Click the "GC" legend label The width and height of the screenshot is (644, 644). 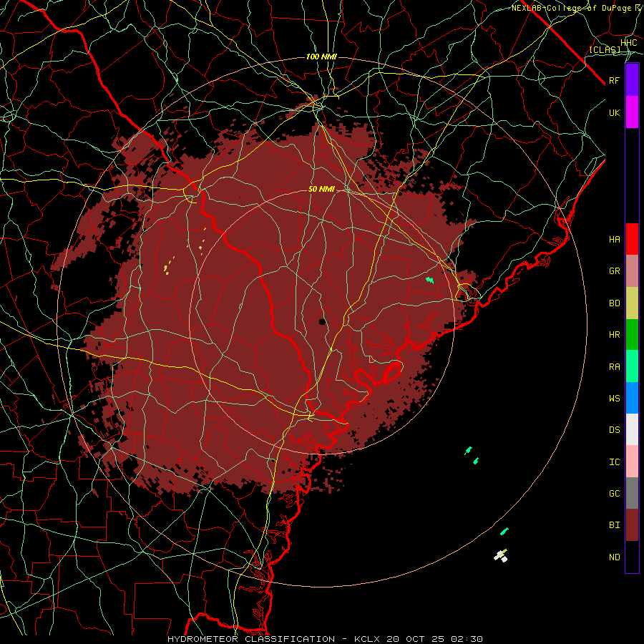coord(614,493)
